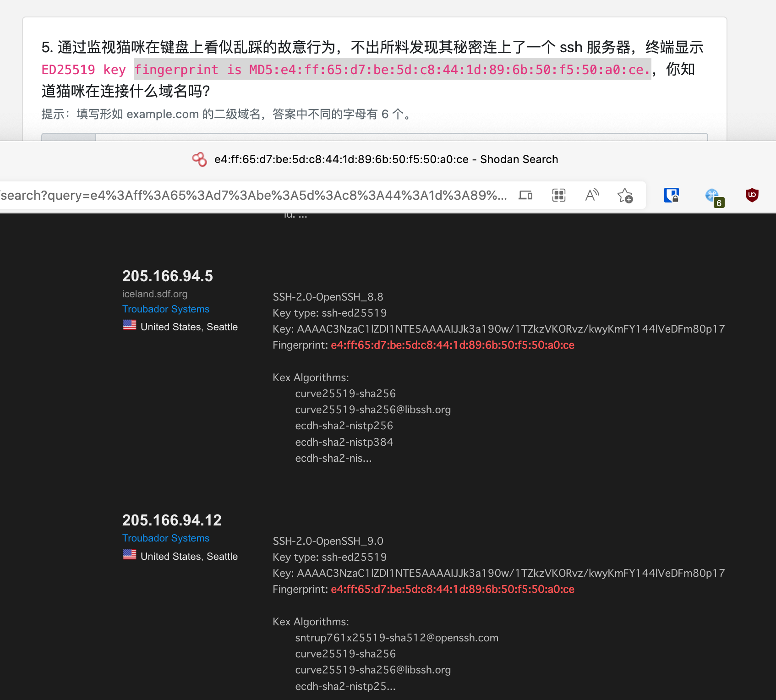Activate the Read Aloud icon
The width and height of the screenshot is (776, 700).
pos(592,196)
